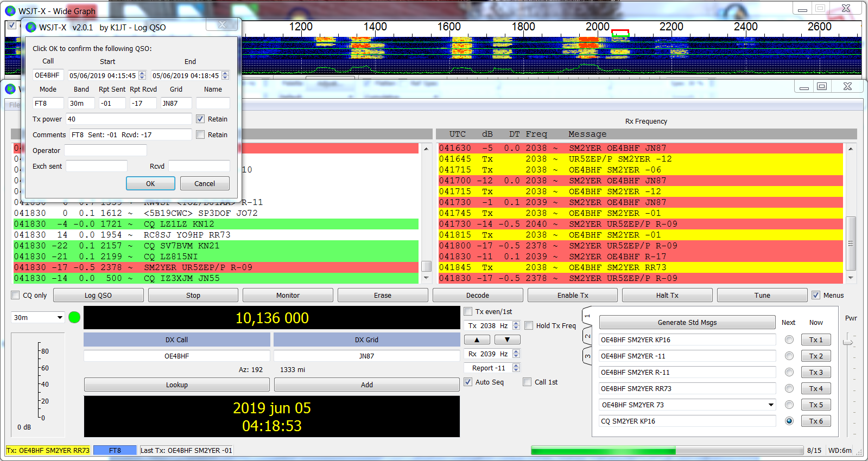Image resolution: width=868 pixels, height=461 pixels.
Task: Click the Tx 4 button
Action: 816,388
